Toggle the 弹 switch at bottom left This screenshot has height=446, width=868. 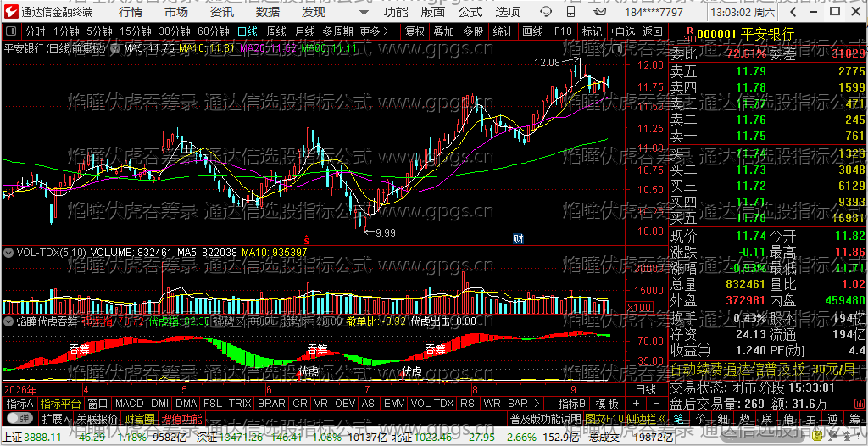click(x=19, y=418)
